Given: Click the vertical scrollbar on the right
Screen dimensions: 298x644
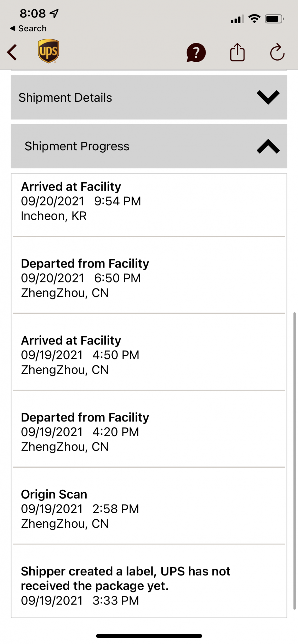Looking at the screenshot, I should (x=294, y=461).
